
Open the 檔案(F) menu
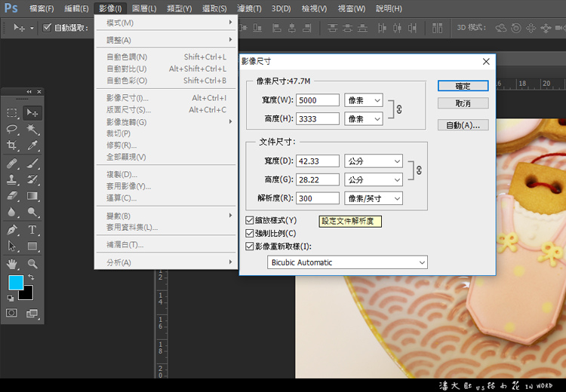click(42, 8)
